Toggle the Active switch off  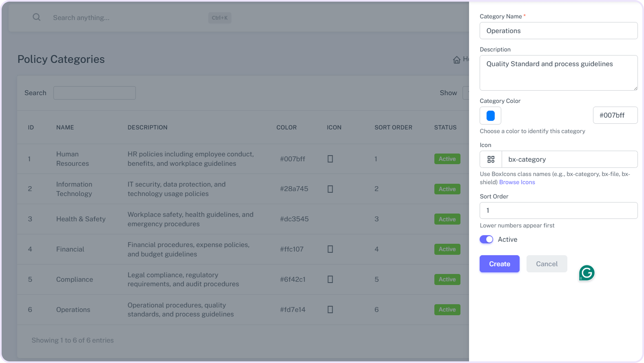tap(486, 239)
